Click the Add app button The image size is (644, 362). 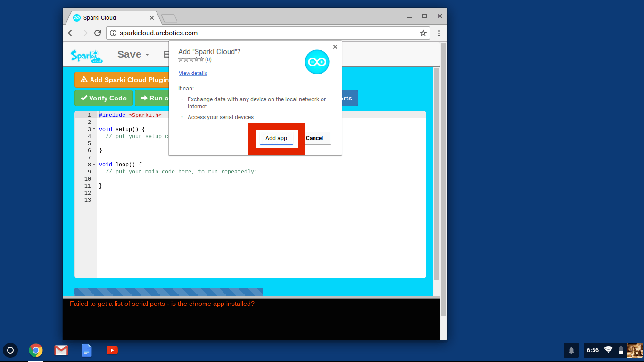pyautogui.click(x=276, y=138)
